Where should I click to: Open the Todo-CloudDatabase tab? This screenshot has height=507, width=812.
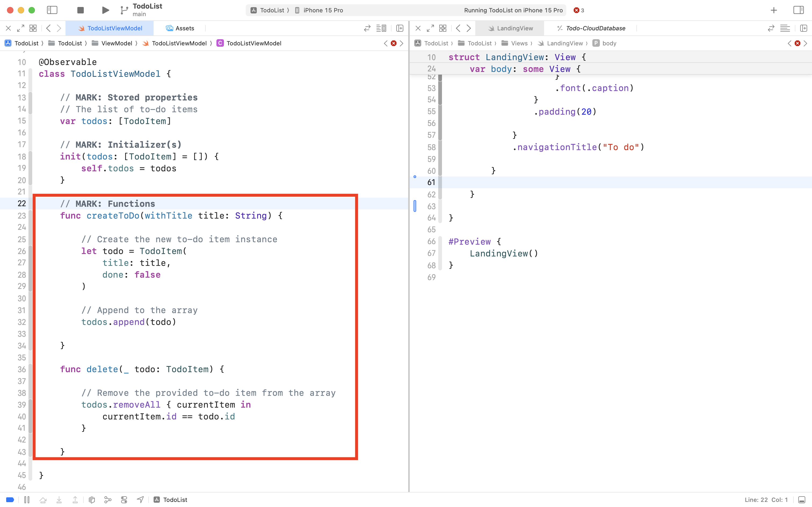click(595, 28)
